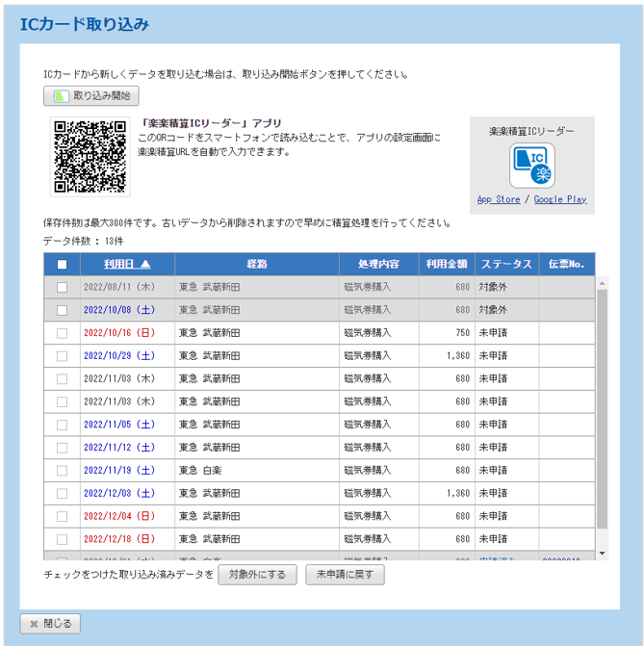Screen dimensions: 644x646
Task: Click the 楽楽精算ICリーダー app icon
Action: pos(531,166)
